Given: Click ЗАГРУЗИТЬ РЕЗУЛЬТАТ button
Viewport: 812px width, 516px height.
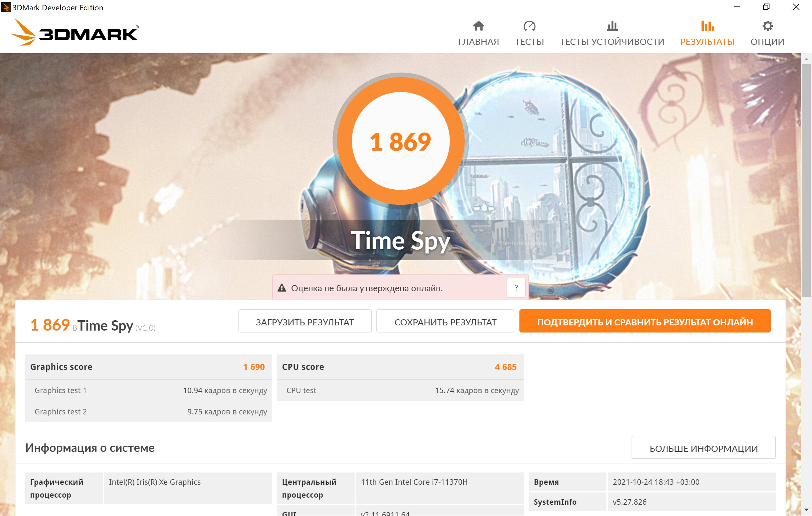Looking at the screenshot, I should 305,321.
